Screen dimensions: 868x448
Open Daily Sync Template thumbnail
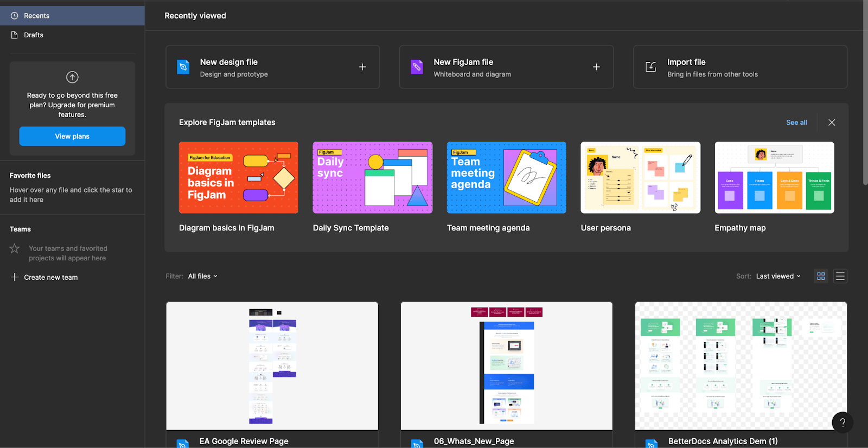point(373,177)
